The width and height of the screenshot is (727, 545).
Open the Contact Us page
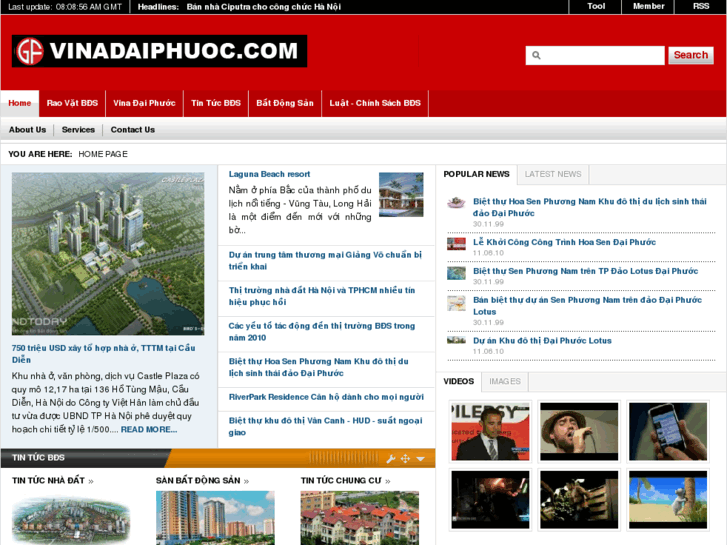tap(133, 130)
